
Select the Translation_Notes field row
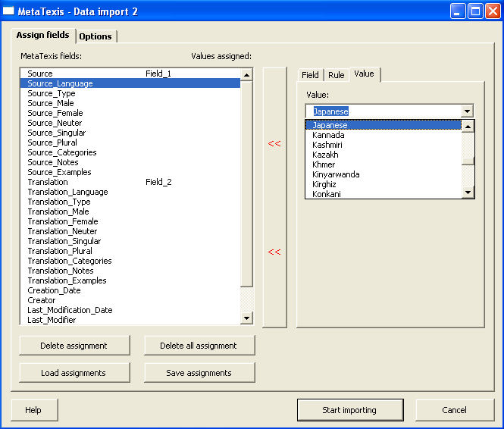(130, 271)
